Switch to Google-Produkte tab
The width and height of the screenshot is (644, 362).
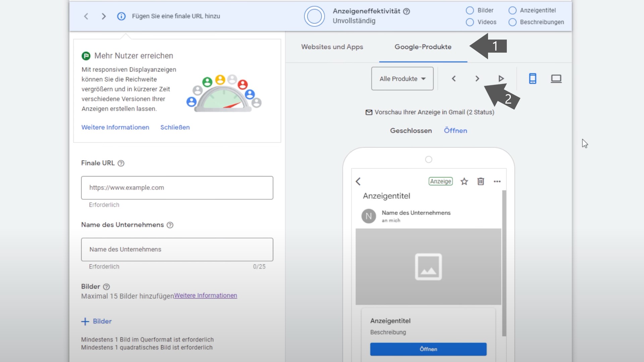[423, 47]
